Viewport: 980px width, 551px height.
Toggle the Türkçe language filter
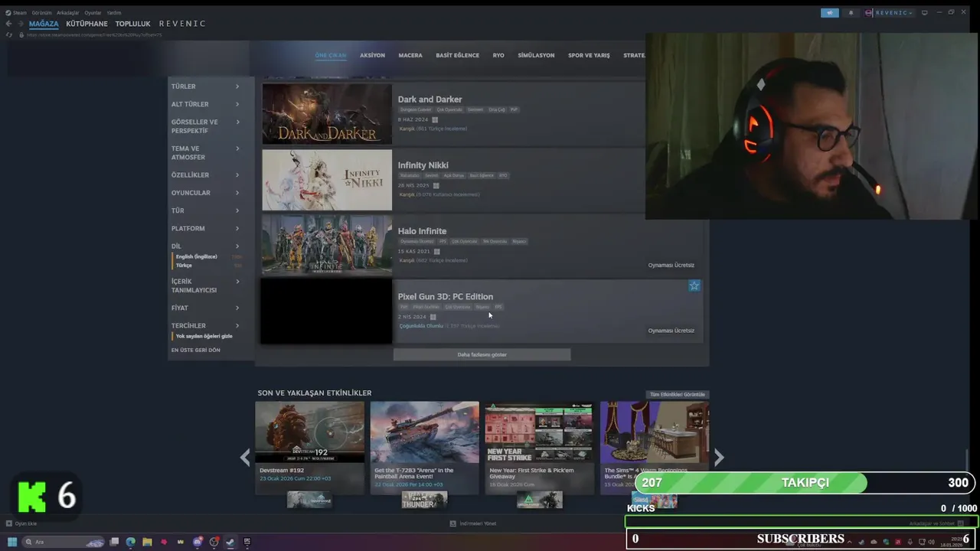click(x=184, y=265)
